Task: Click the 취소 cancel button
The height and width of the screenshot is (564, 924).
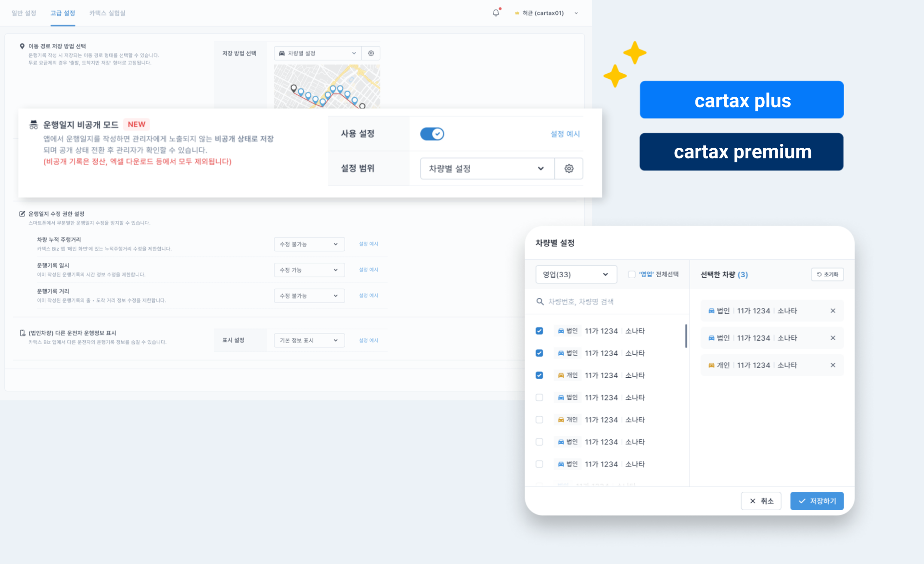Action: pyautogui.click(x=761, y=501)
